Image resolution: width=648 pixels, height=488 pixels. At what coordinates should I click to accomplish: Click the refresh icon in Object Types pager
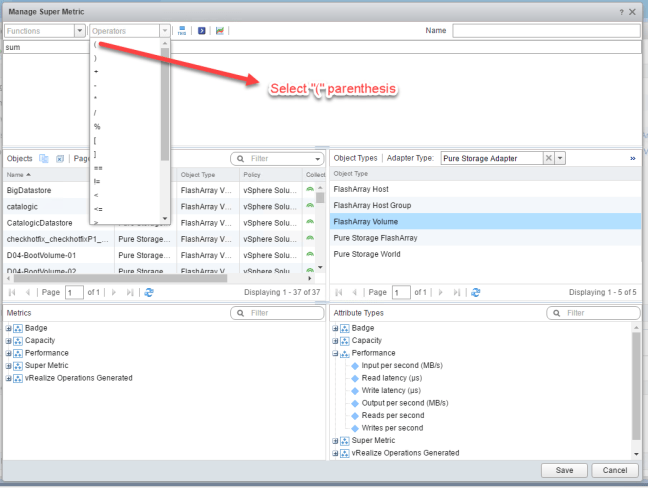pos(473,292)
